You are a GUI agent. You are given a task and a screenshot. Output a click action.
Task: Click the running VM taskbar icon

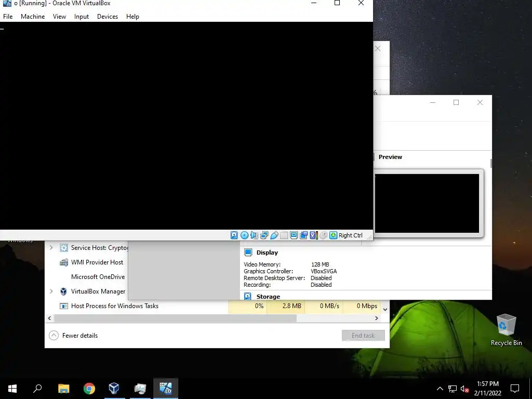point(166,389)
